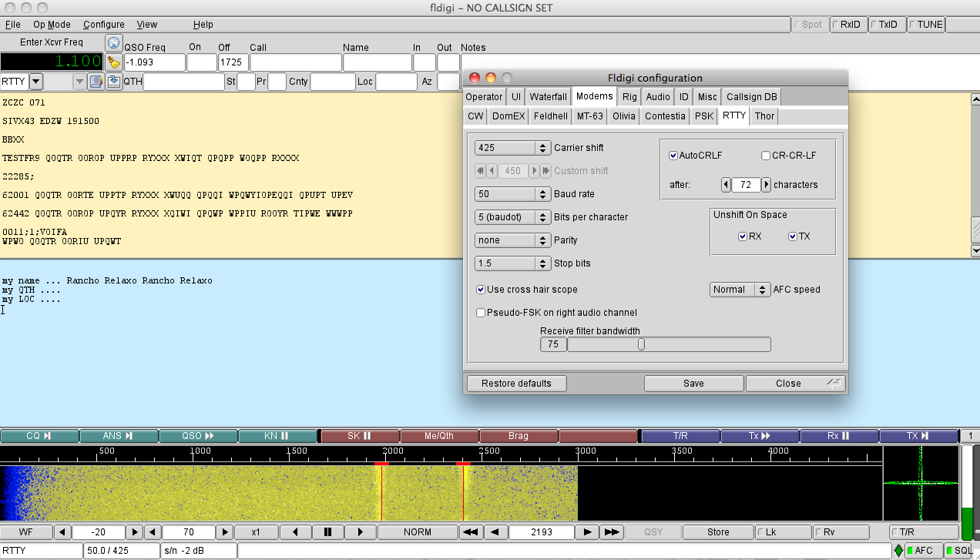Open the web browser globe icon beside frequency display

tap(113, 43)
